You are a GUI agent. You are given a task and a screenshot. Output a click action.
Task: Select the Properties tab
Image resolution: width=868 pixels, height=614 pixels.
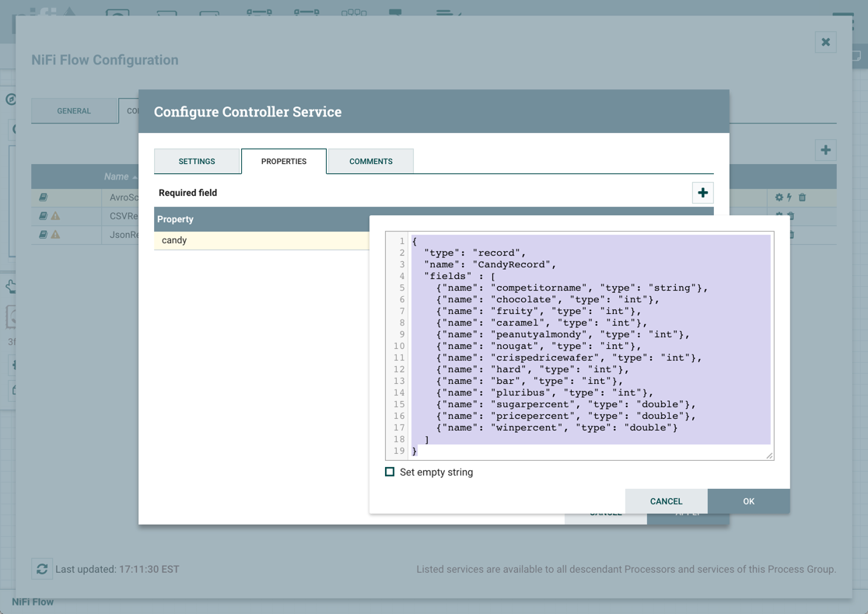(x=284, y=162)
